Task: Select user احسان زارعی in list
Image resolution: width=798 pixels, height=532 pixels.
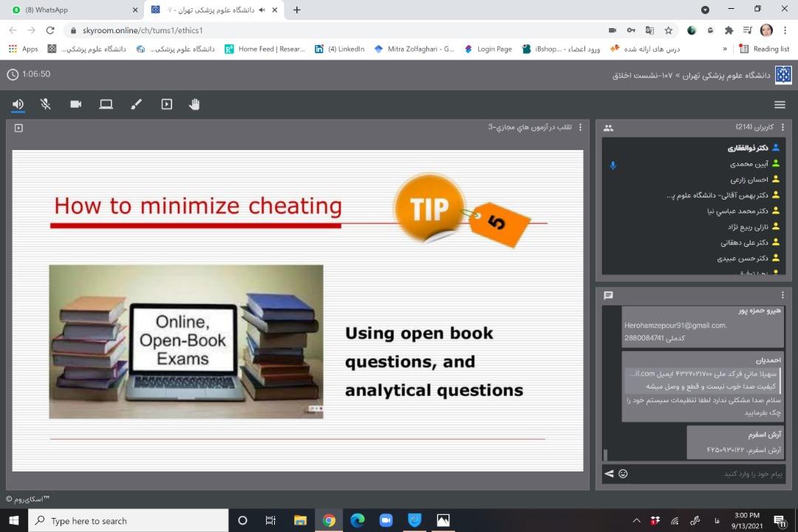Action: coord(749,180)
